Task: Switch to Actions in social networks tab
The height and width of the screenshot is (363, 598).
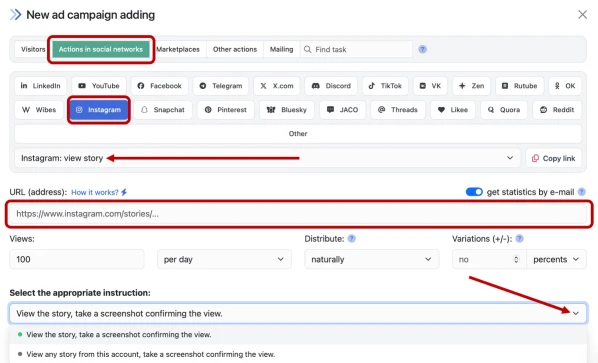Action: (x=101, y=49)
